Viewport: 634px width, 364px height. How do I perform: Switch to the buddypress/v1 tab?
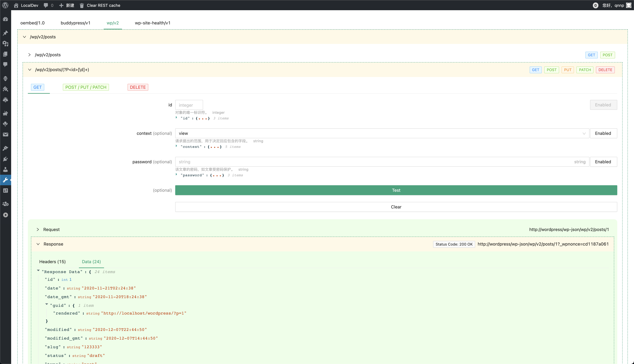tap(76, 23)
